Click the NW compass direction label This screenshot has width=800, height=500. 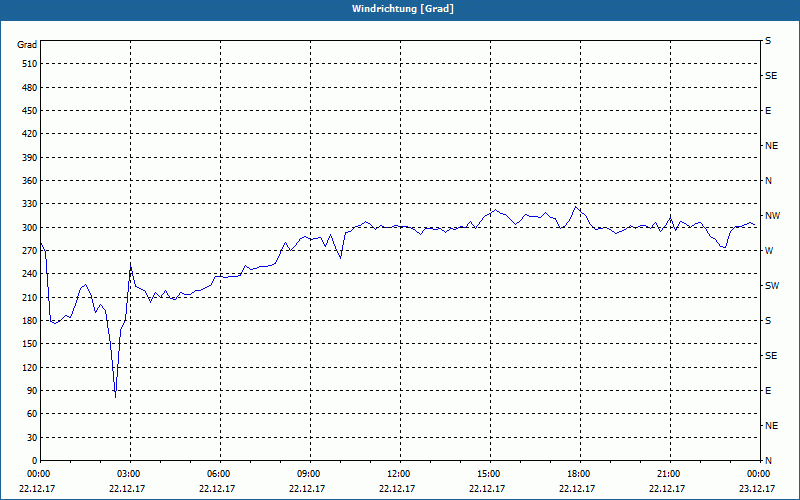(x=772, y=216)
